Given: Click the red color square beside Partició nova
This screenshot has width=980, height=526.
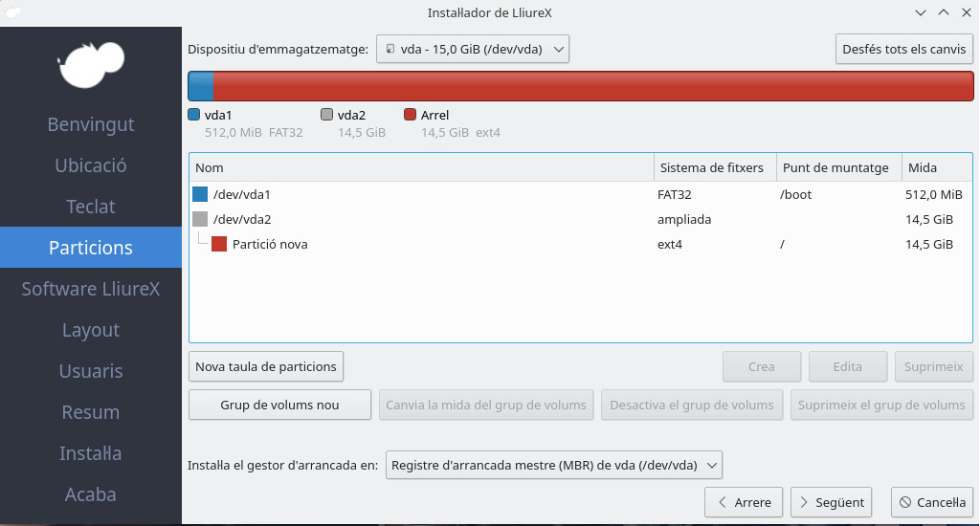Looking at the screenshot, I should point(219,244).
